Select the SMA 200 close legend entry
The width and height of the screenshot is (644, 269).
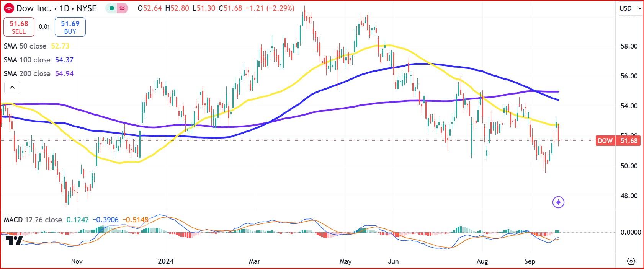click(27, 73)
